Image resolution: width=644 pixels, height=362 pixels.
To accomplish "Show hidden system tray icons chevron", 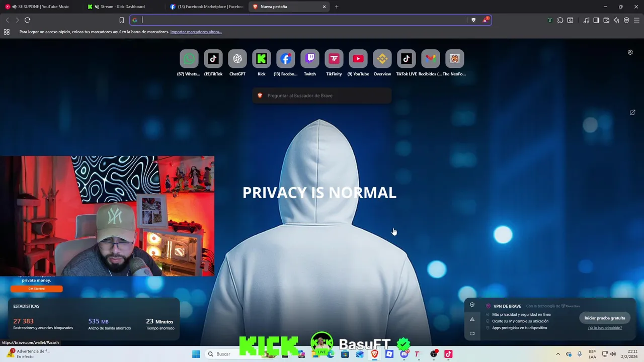I will tap(558, 354).
